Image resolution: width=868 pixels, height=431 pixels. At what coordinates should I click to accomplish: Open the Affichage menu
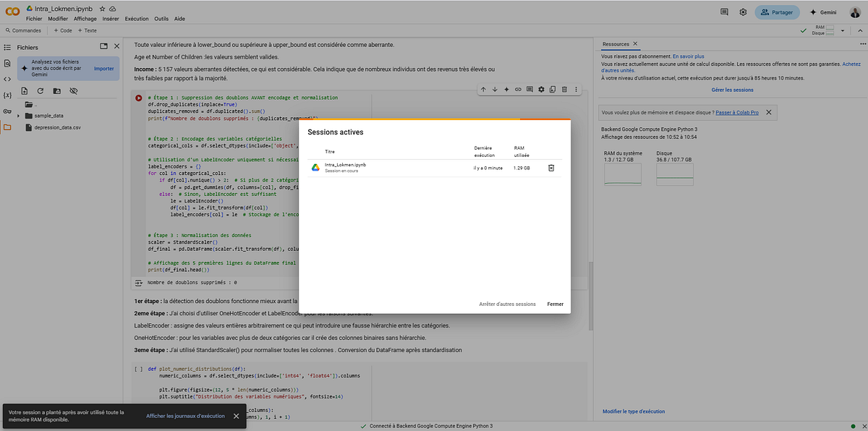85,18
